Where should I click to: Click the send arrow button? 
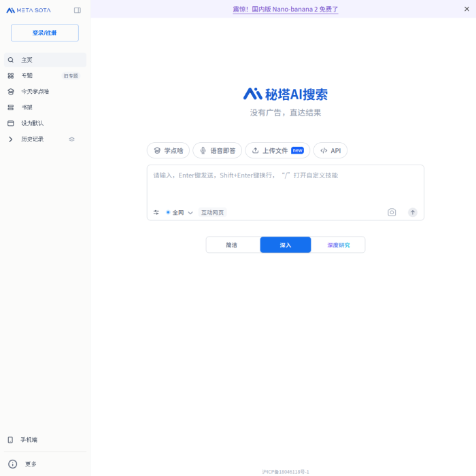pyautogui.click(x=413, y=212)
